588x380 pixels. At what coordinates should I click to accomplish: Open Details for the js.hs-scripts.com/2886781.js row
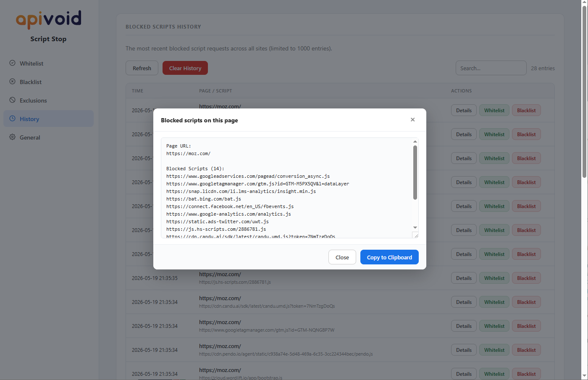(464, 278)
